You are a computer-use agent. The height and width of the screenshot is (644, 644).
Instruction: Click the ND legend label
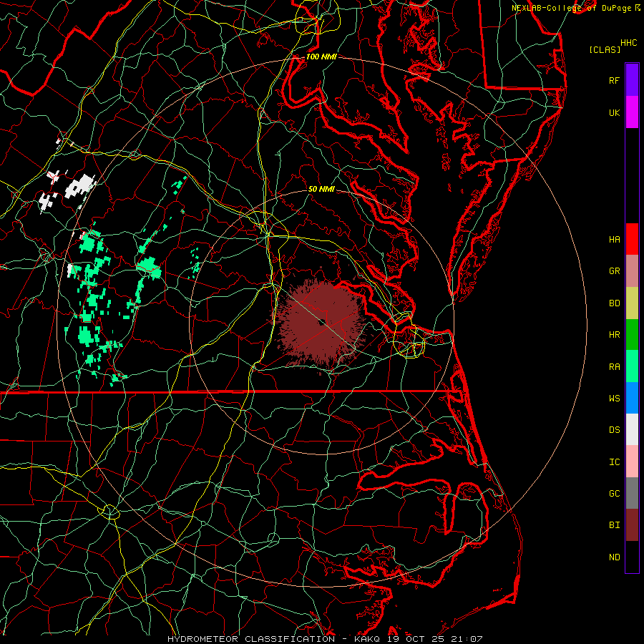614,557
